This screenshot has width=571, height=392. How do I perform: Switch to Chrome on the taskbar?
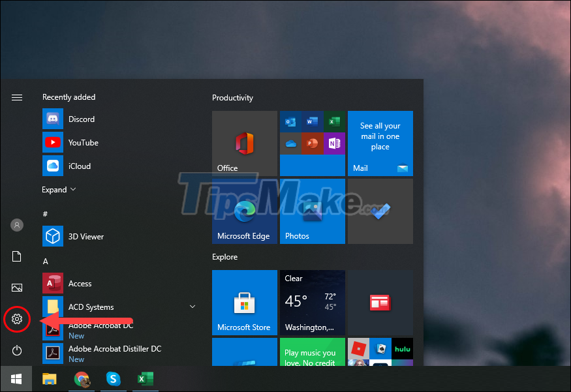click(82, 379)
